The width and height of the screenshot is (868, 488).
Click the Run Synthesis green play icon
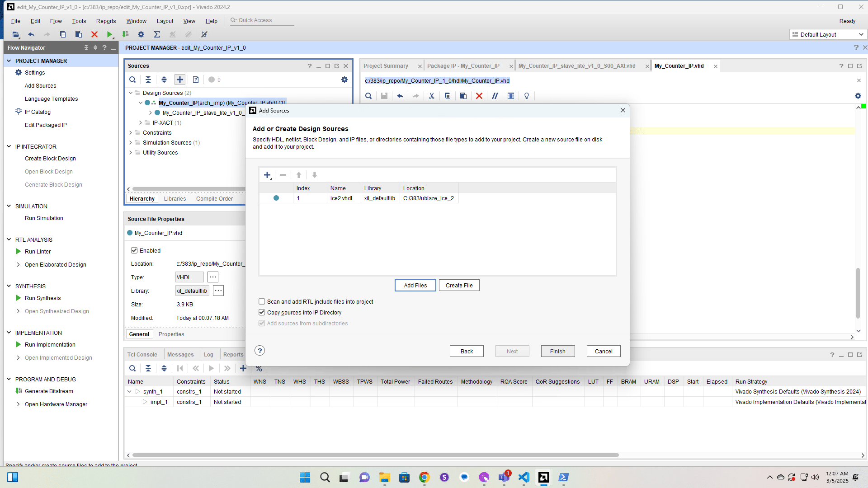[x=19, y=298]
